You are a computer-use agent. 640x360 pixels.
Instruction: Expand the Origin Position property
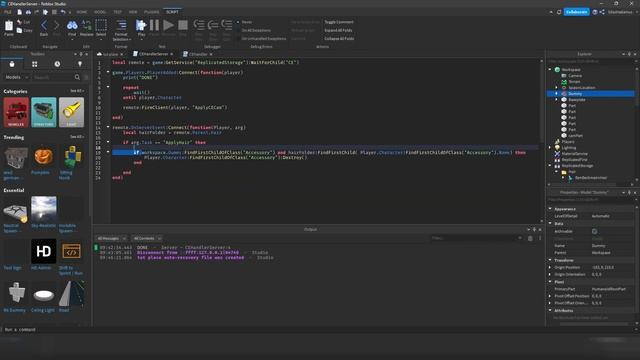[x=550, y=267]
